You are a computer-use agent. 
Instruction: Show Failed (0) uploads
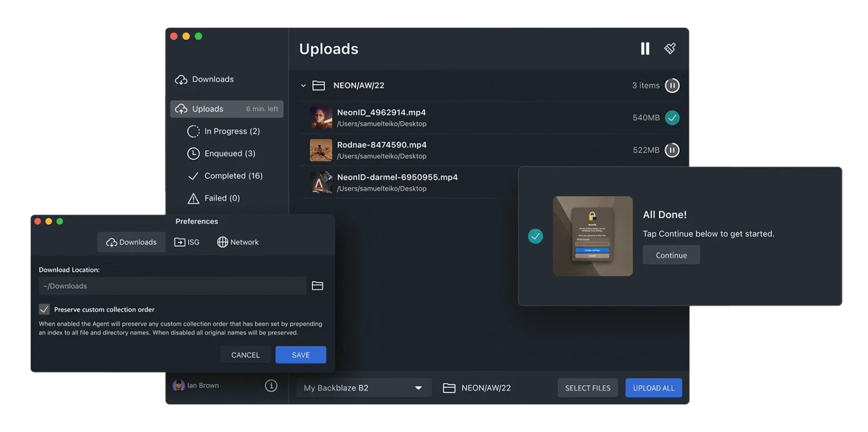pos(222,198)
